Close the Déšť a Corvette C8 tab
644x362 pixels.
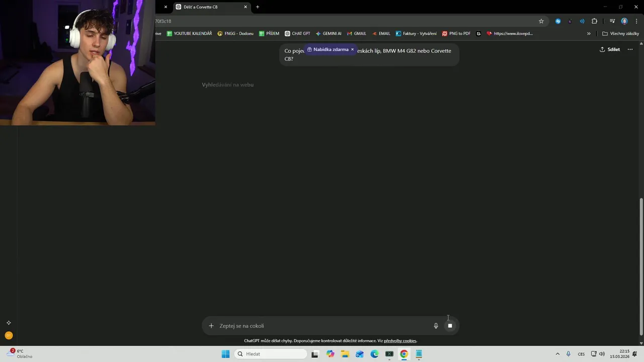tap(246, 7)
